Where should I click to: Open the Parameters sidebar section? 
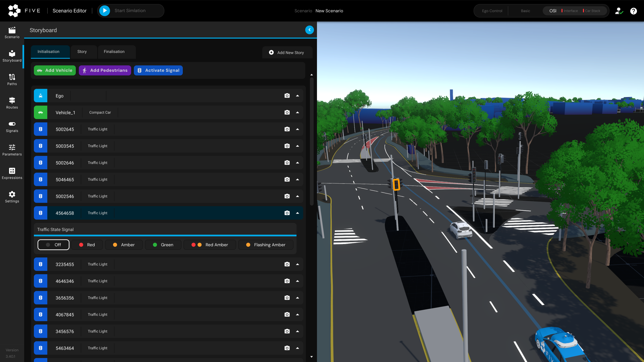(12, 150)
